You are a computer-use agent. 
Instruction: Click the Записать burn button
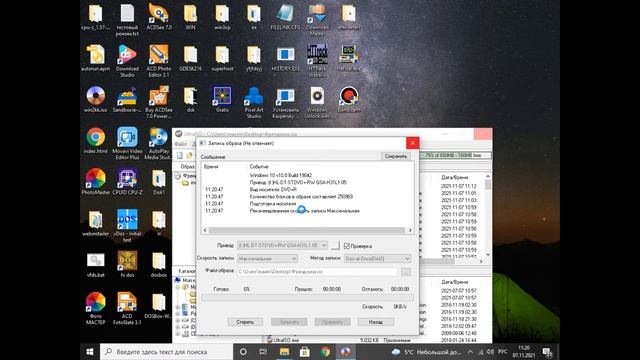pyautogui.click(x=289, y=322)
